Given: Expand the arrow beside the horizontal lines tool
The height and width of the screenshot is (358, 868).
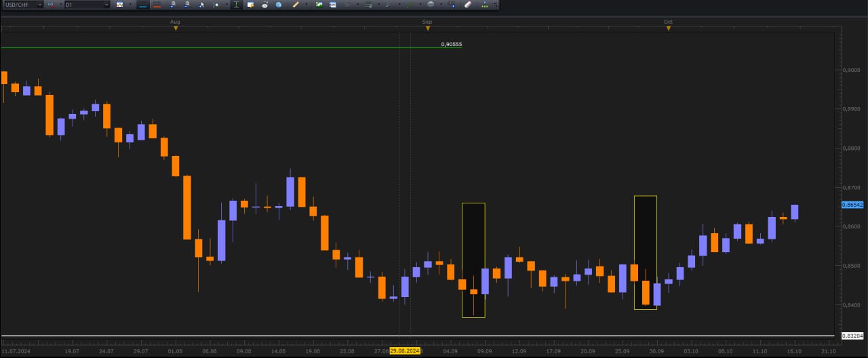Looking at the screenshot, I should 379,4.
